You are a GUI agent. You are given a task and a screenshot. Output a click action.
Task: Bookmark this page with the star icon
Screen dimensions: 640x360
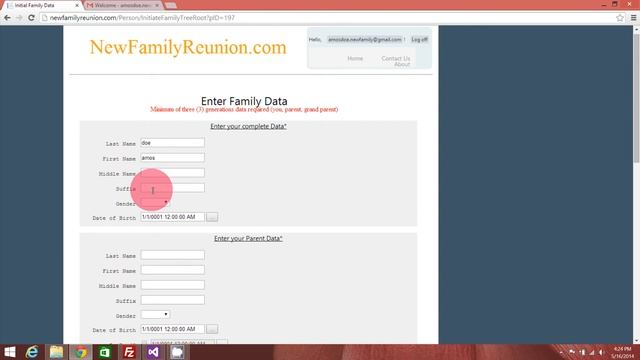pos(620,18)
